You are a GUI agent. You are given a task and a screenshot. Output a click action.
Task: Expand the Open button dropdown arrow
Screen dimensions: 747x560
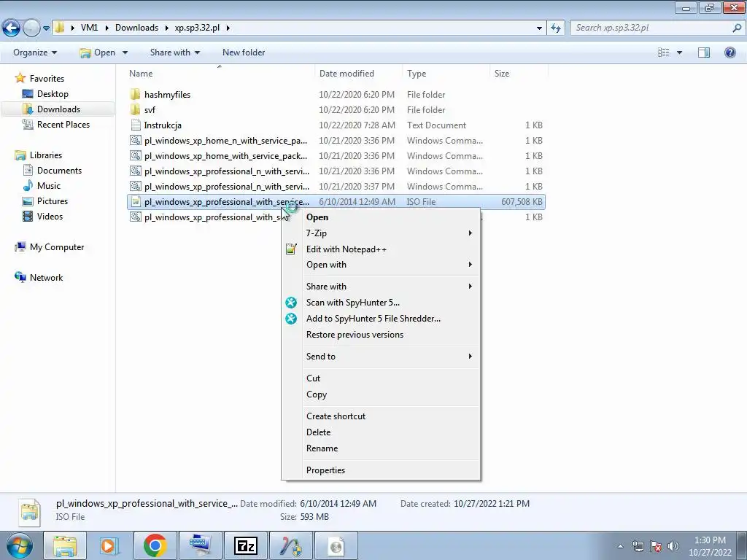click(x=125, y=52)
